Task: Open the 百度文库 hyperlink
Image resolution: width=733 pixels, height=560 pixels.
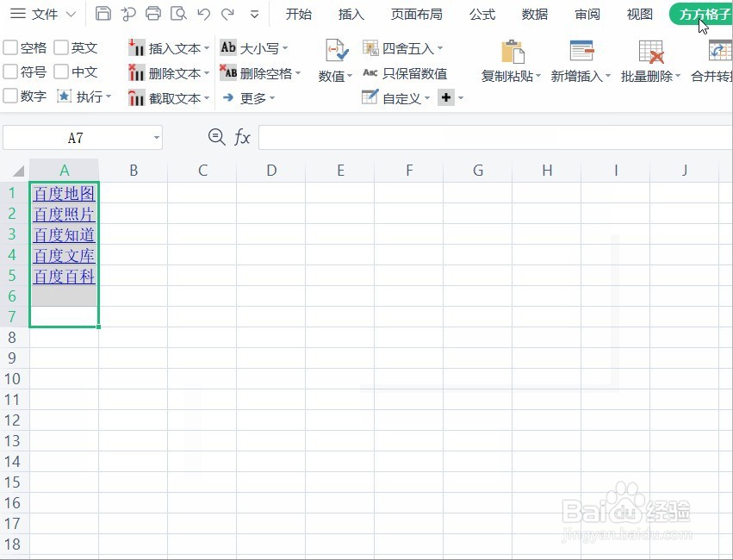Action: [64, 255]
